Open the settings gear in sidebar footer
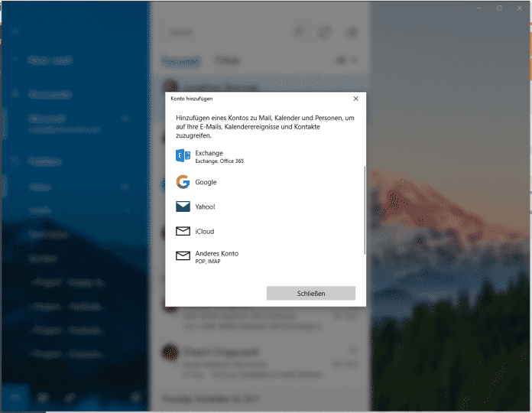Viewport: 532px width, 413px height. (135, 397)
